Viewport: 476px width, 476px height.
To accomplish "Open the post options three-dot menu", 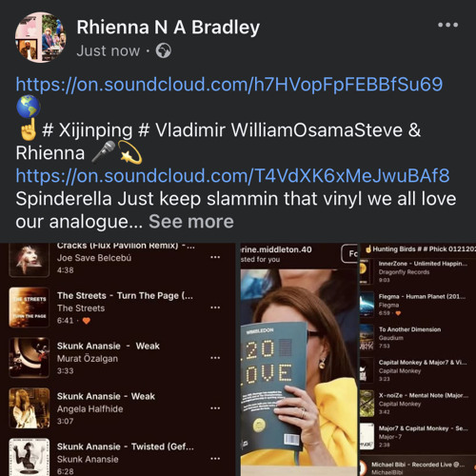I will (x=447, y=25).
